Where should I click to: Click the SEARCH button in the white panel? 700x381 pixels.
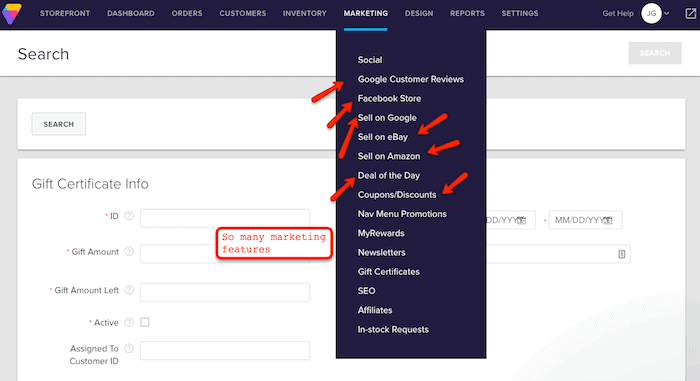pos(58,124)
